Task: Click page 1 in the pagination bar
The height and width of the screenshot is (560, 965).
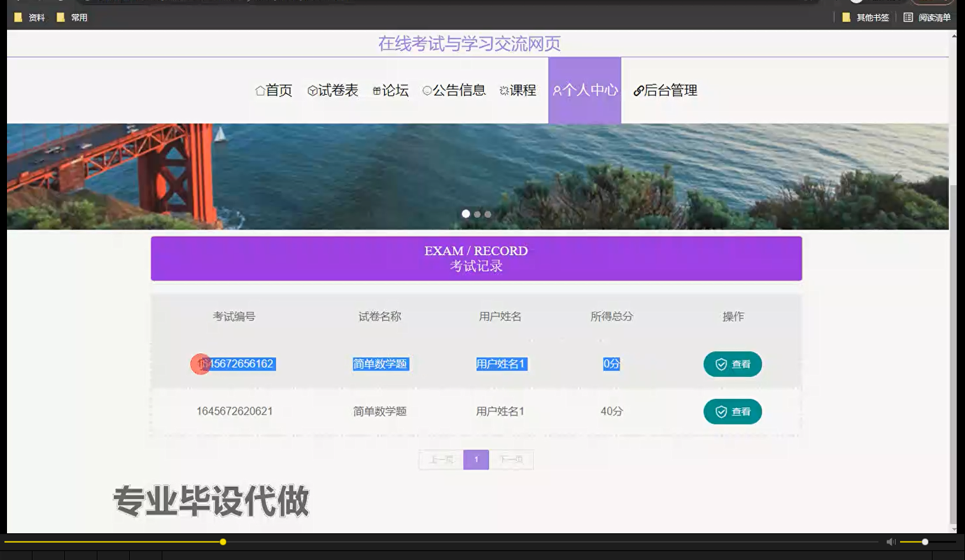Action: [475, 459]
